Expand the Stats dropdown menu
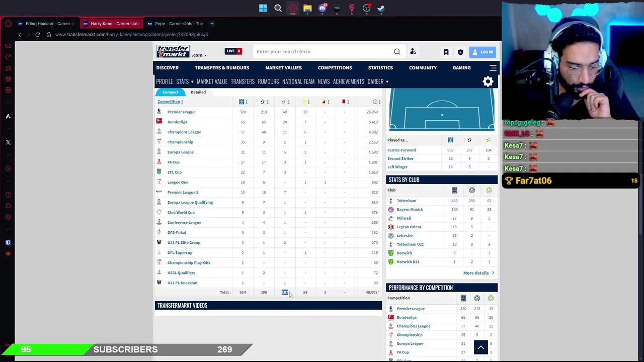644x362 pixels. pos(185,81)
